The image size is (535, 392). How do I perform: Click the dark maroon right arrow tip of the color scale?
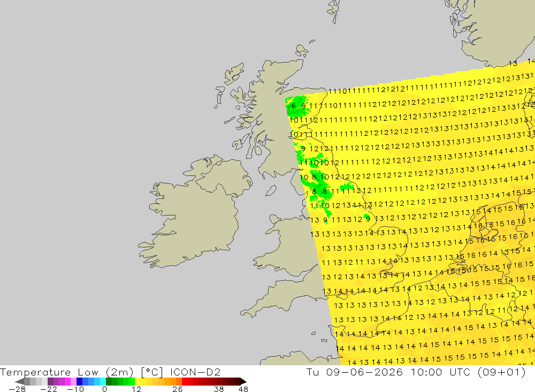click(243, 382)
